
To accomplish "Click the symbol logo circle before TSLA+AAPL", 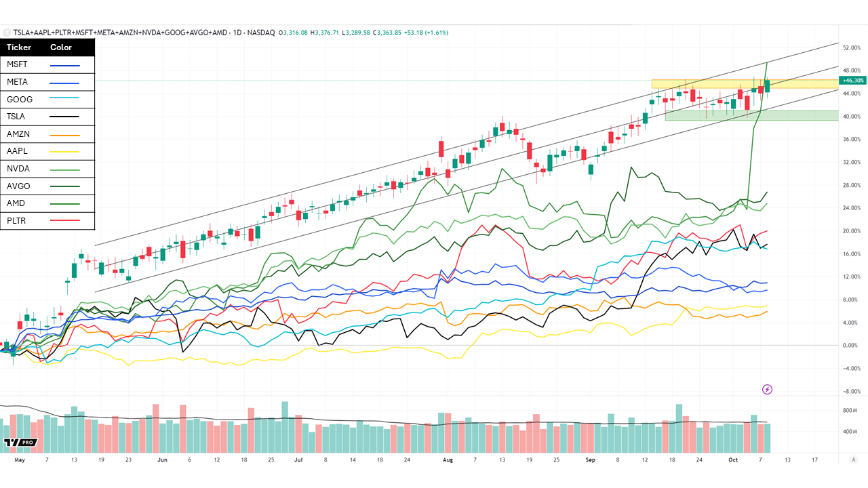I will [x=6, y=33].
